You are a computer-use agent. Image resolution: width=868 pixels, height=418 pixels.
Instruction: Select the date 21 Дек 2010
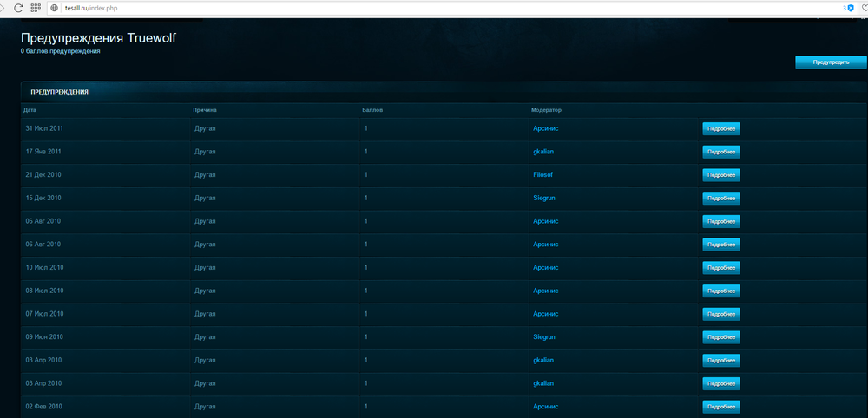(43, 174)
